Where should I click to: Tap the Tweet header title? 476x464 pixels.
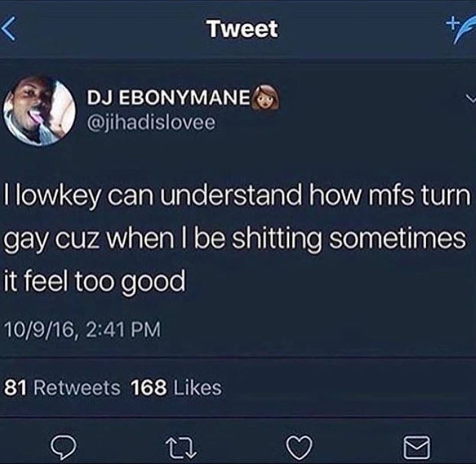242,29
